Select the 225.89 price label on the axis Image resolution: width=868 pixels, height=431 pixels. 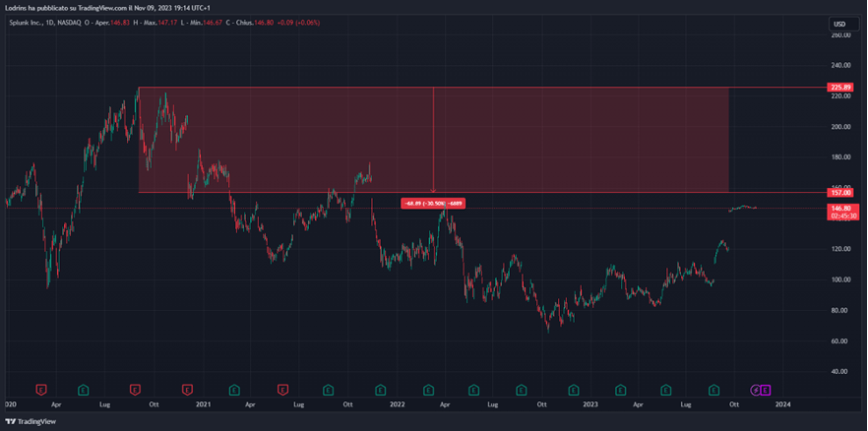point(839,88)
